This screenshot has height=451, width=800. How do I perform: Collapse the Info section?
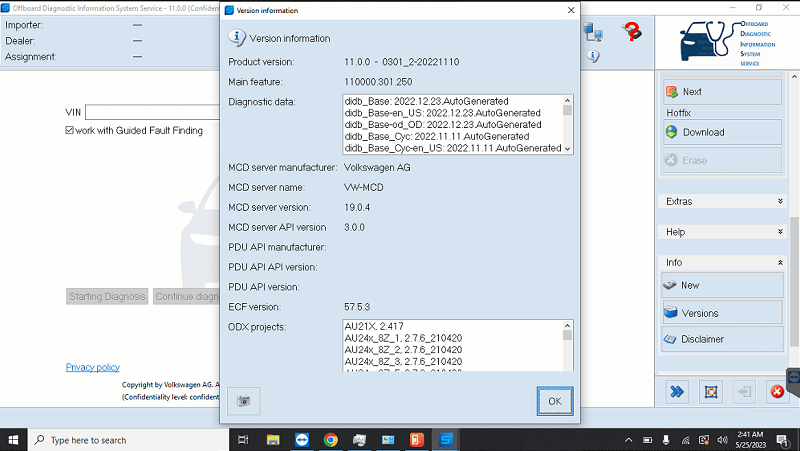723,262
